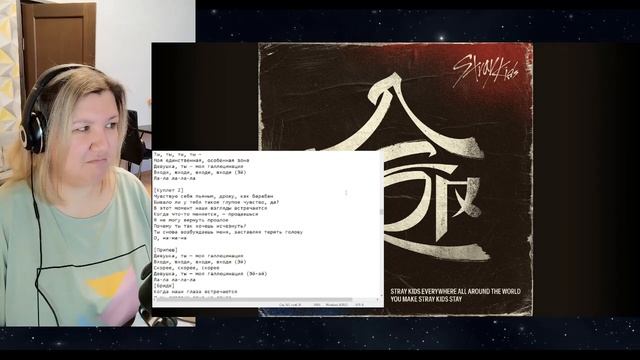
Task: Click the "YOU MAKE STRAY KIDS STAY" caption
Action: click(x=426, y=299)
